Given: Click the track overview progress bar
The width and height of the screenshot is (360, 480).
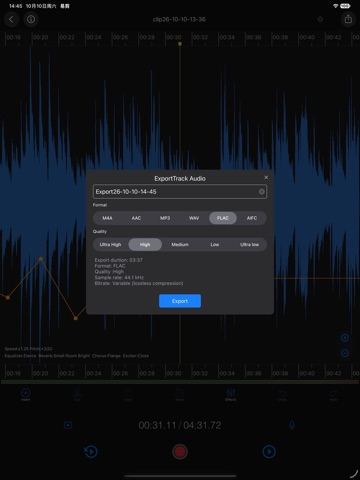Looking at the screenshot, I should tap(180, 382).
